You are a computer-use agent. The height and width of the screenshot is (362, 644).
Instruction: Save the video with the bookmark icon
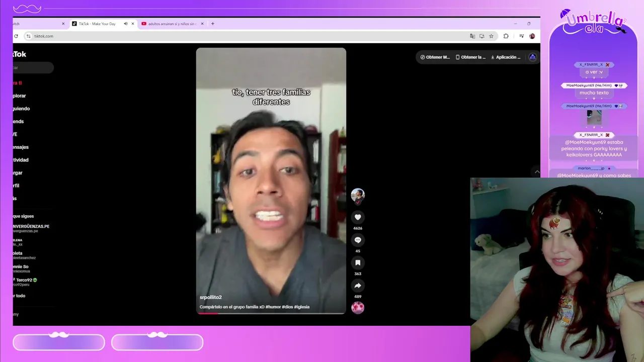pyautogui.click(x=358, y=262)
